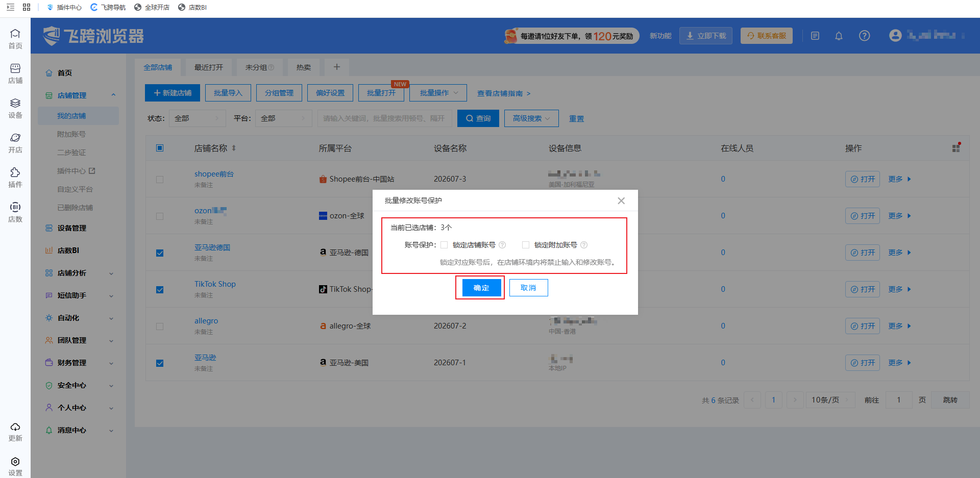980x478 pixels.
Task: Open 设备管理 in sidebar
Action: click(72, 228)
